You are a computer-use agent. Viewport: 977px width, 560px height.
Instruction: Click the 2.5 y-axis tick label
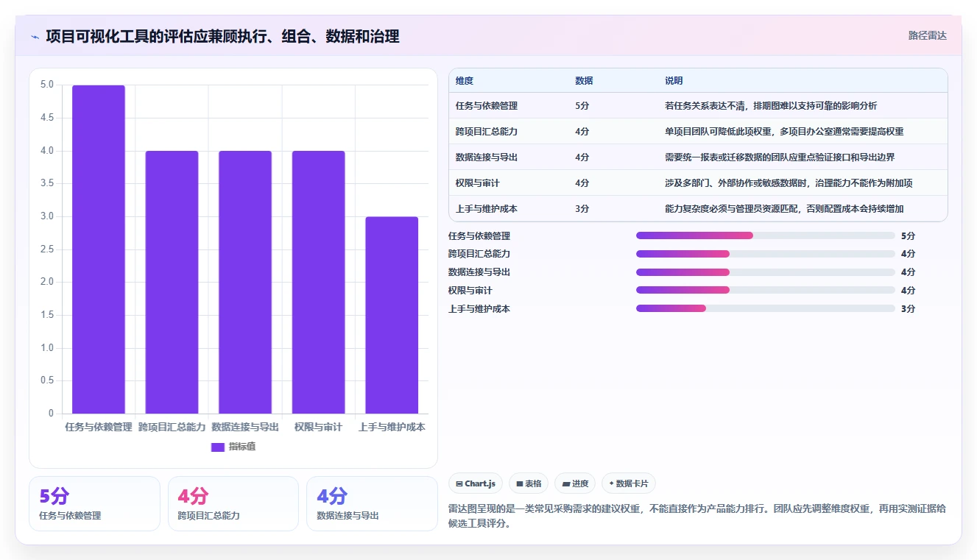[x=47, y=249]
